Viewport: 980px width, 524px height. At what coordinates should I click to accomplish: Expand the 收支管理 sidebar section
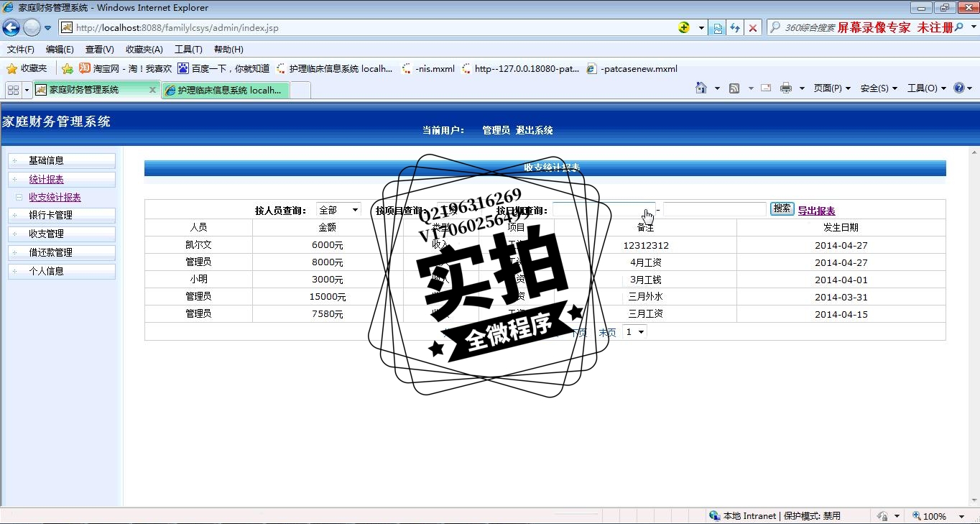(61, 234)
